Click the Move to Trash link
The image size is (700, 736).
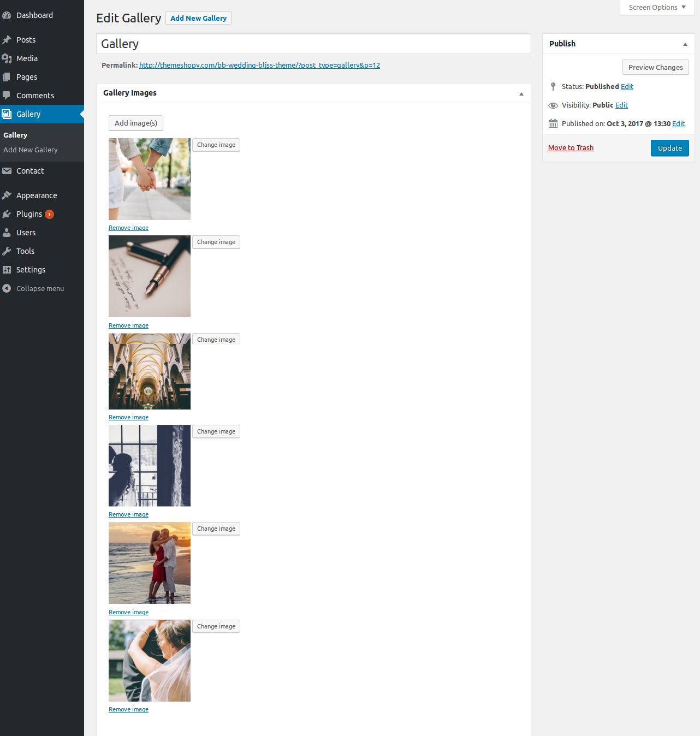[x=571, y=148]
